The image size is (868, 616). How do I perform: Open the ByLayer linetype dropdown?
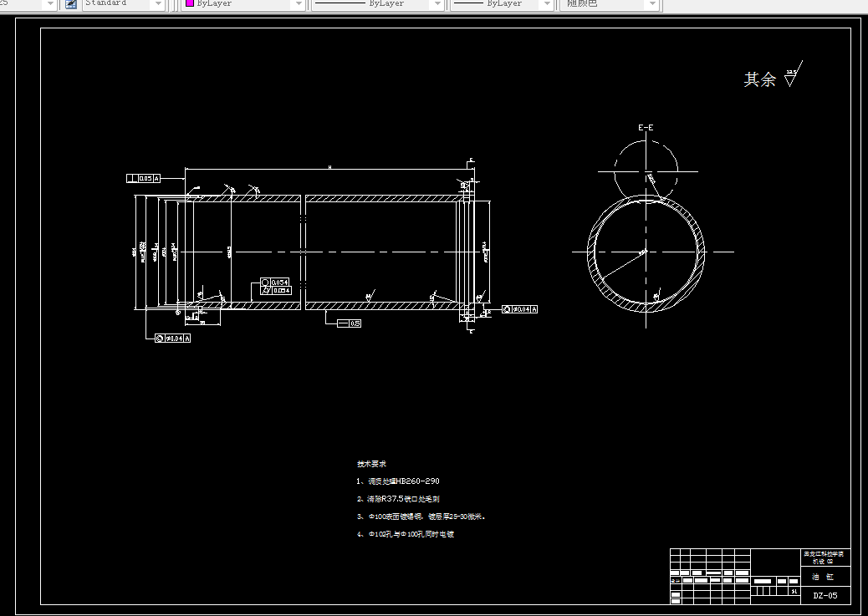coord(378,4)
